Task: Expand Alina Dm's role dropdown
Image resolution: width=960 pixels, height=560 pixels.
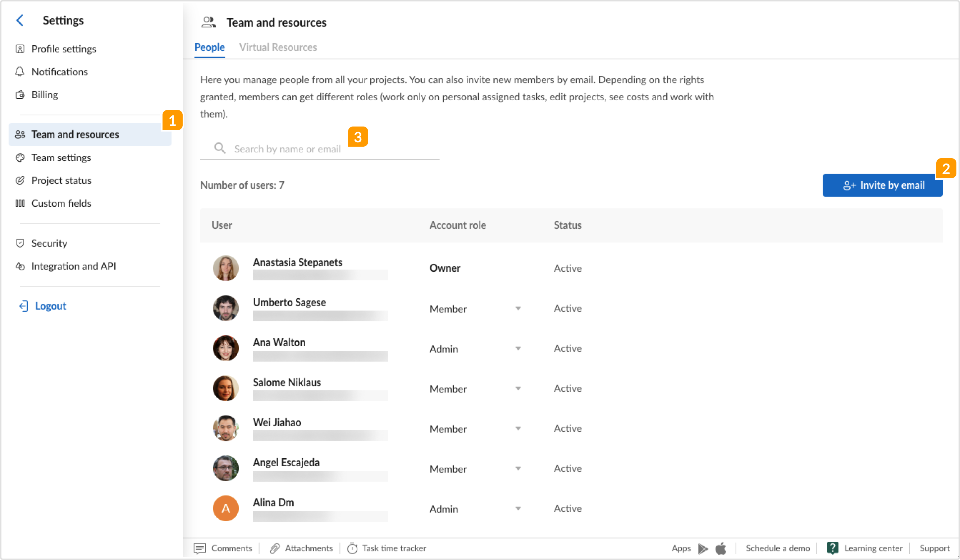Action: [518, 508]
